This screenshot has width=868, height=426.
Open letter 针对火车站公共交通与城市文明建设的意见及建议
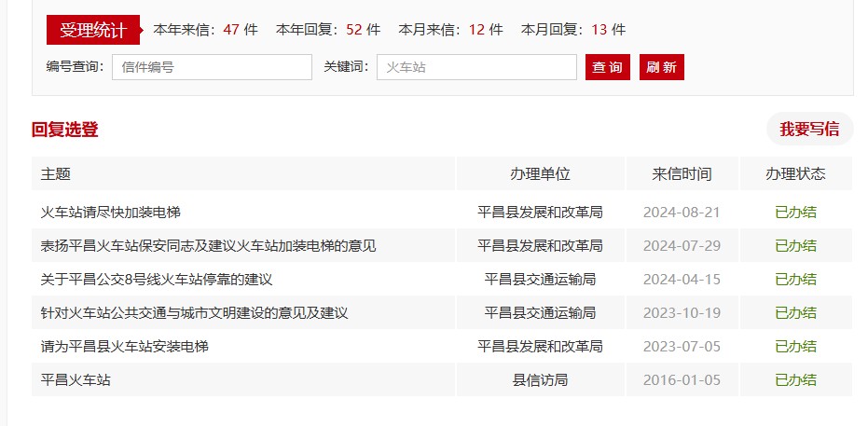194,313
